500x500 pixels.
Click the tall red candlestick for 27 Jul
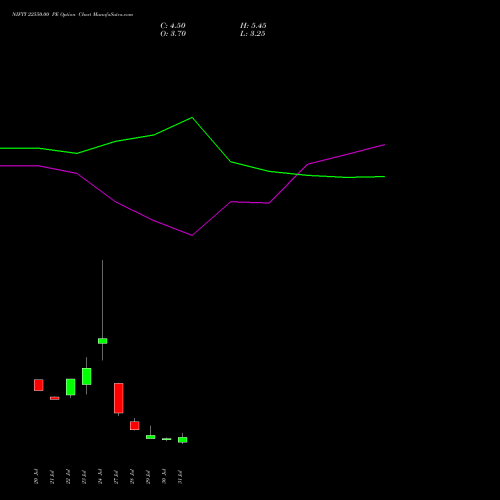(119, 398)
